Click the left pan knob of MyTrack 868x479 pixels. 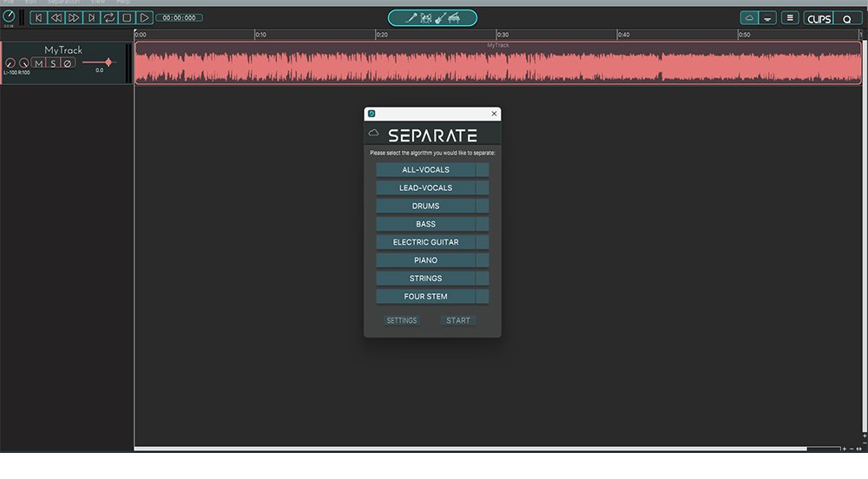[10, 63]
